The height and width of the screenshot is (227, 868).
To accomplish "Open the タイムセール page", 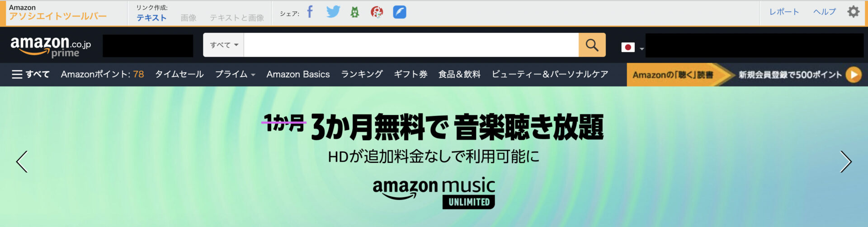I will 179,74.
